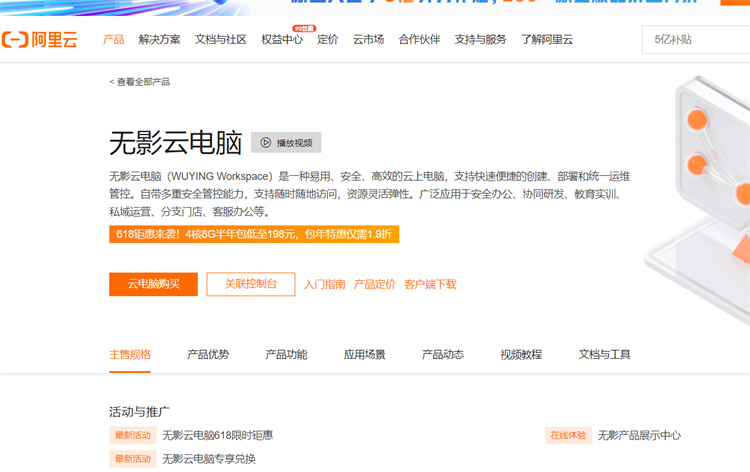Click the 关联控制台 button
The image size is (750, 472).
251,284
